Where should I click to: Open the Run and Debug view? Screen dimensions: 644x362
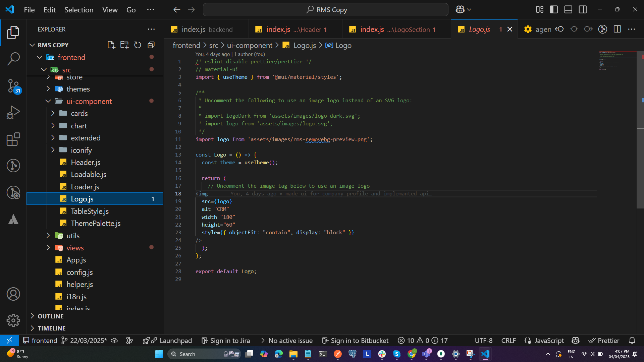tap(13, 112)
